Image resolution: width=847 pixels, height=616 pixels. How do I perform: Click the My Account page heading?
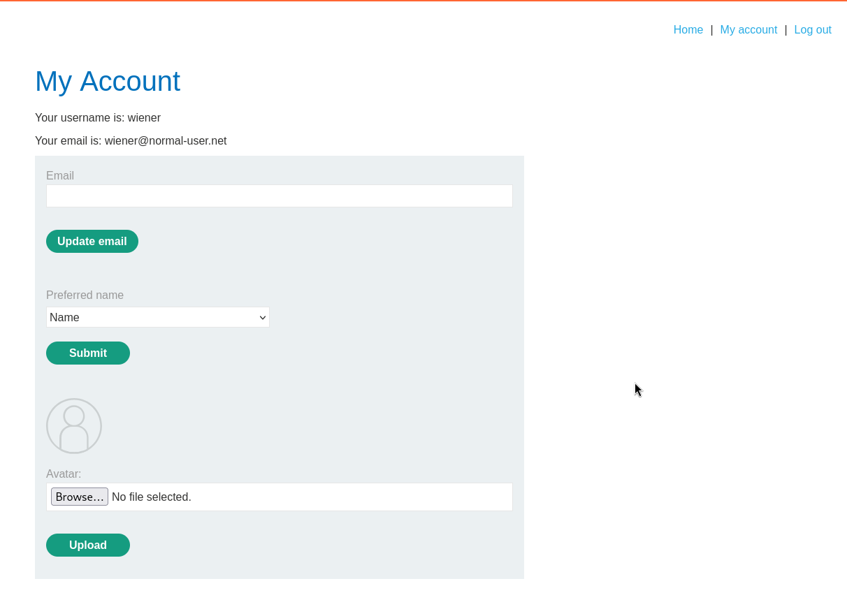(x=108, y=81)
